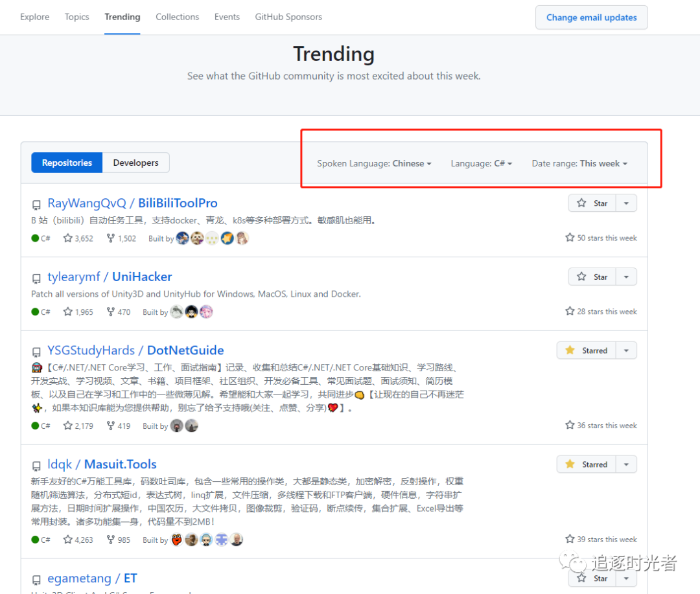Click second contributor avatar of DotNetGuide

coord(191,426)
